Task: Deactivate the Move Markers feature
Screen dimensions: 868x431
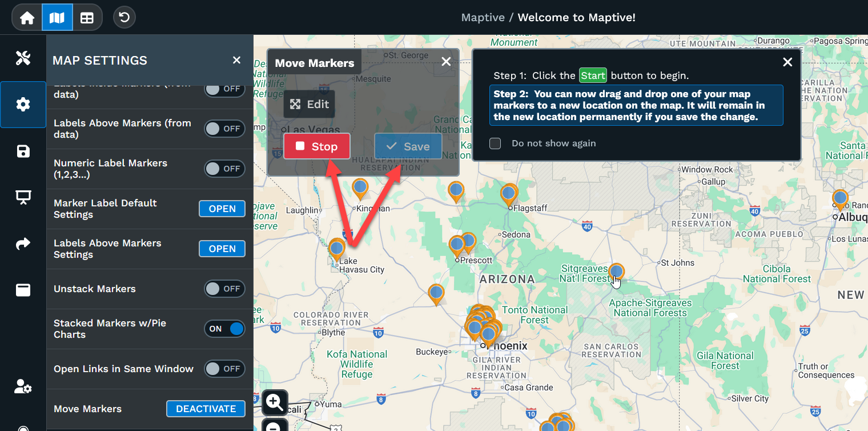Action: (206, 409)
